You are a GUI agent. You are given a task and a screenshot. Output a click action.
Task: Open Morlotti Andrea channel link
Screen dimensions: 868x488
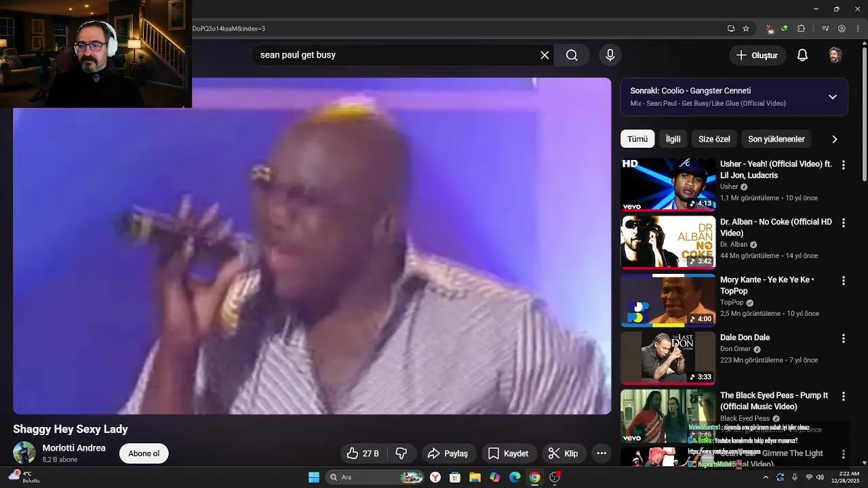[x=74, y=448]
